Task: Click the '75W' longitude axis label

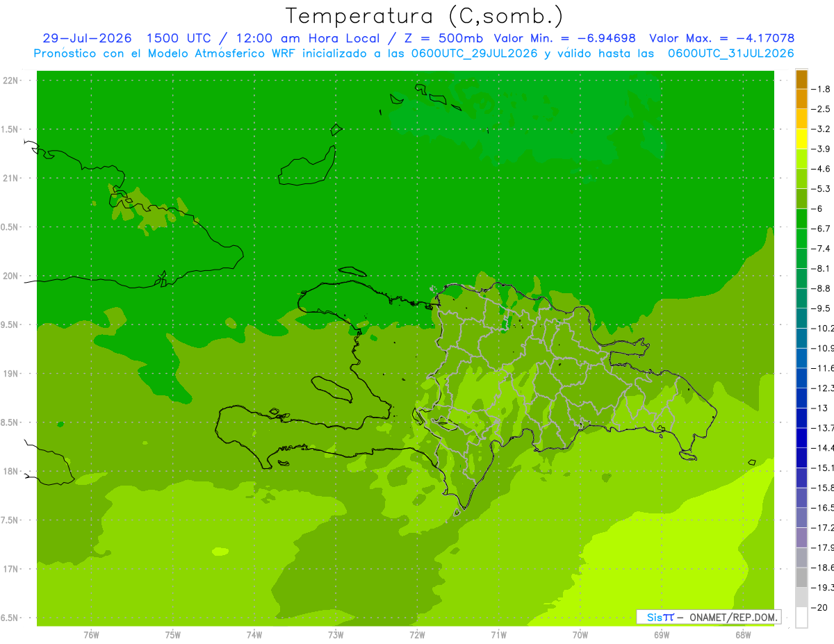Action: [x=172, y=635]
